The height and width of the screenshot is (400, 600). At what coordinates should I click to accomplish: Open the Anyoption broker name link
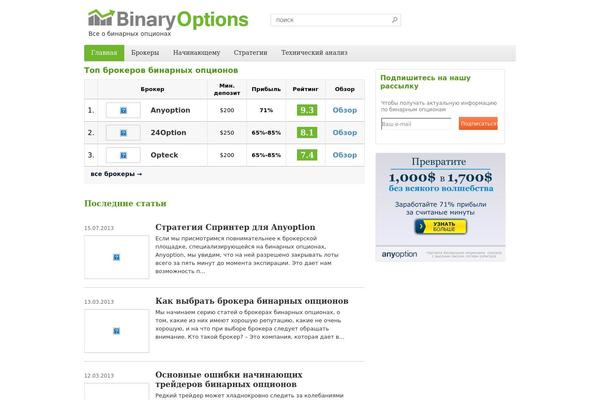pos(170,110)
